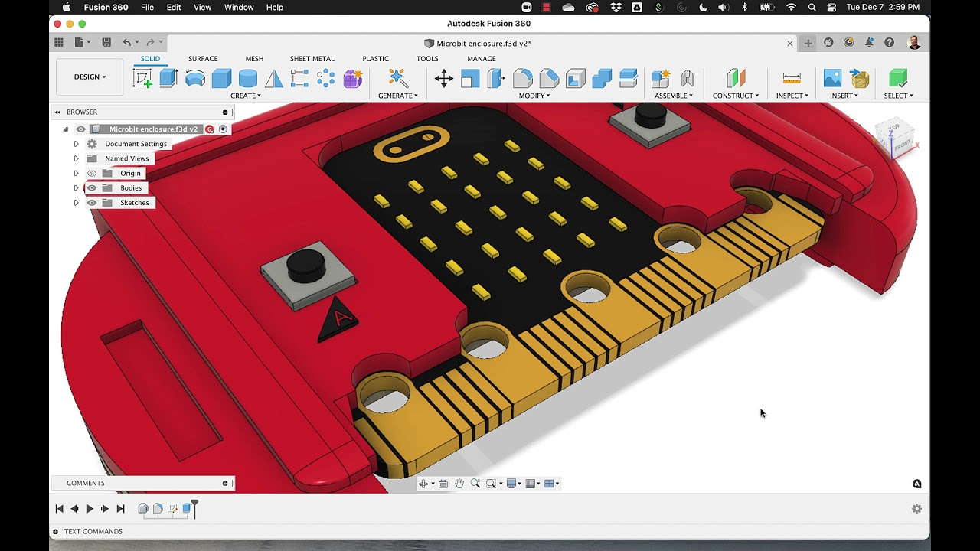
Task: Select the Circular Pattern tool
Action: pyautogui.click(x=325, y=78)
